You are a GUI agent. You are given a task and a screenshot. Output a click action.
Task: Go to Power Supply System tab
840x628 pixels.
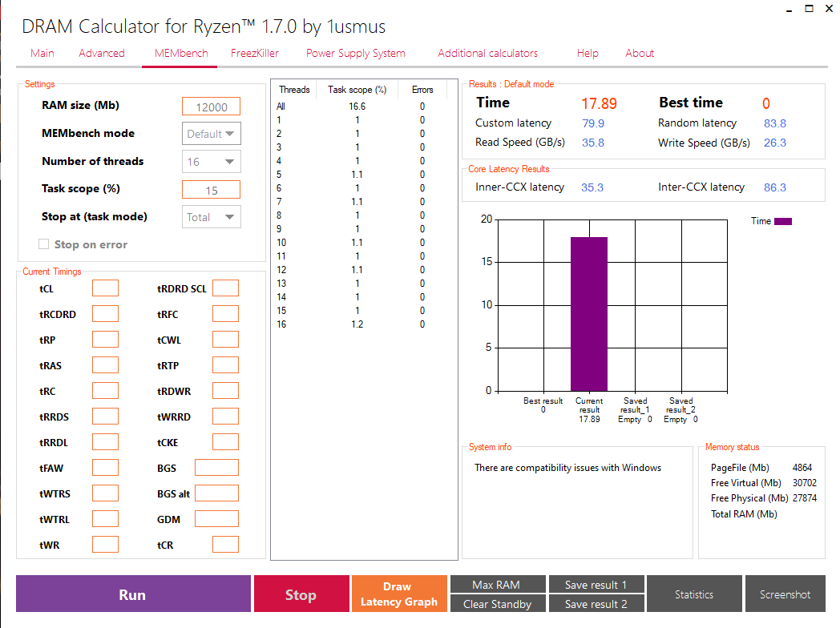coord(355,53)
